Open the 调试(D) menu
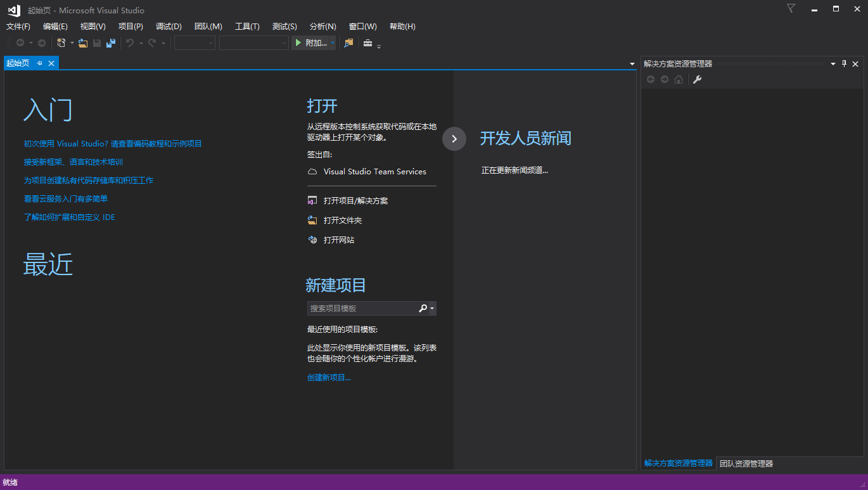Viewport: 868px width, 490px height. coord(169,26)
